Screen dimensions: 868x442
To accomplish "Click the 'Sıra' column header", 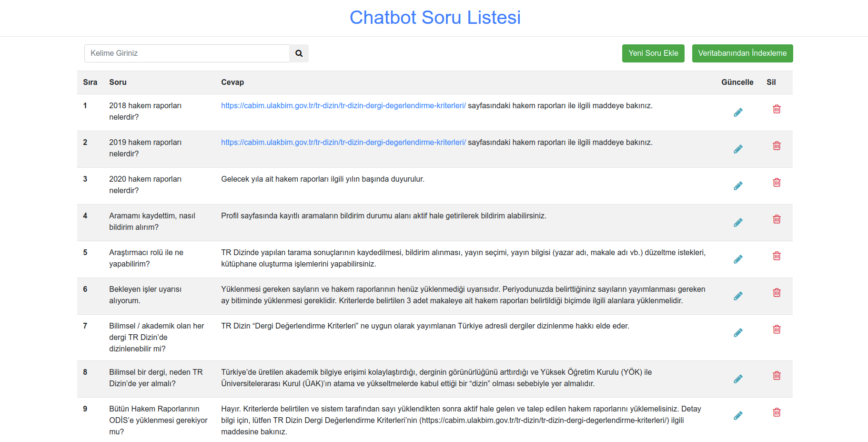I will point(90,82).
